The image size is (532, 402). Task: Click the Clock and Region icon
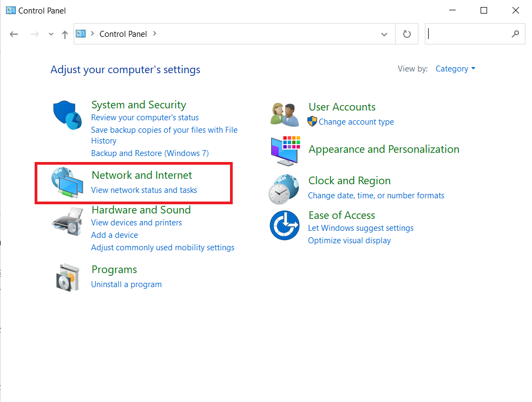point(284,189)
